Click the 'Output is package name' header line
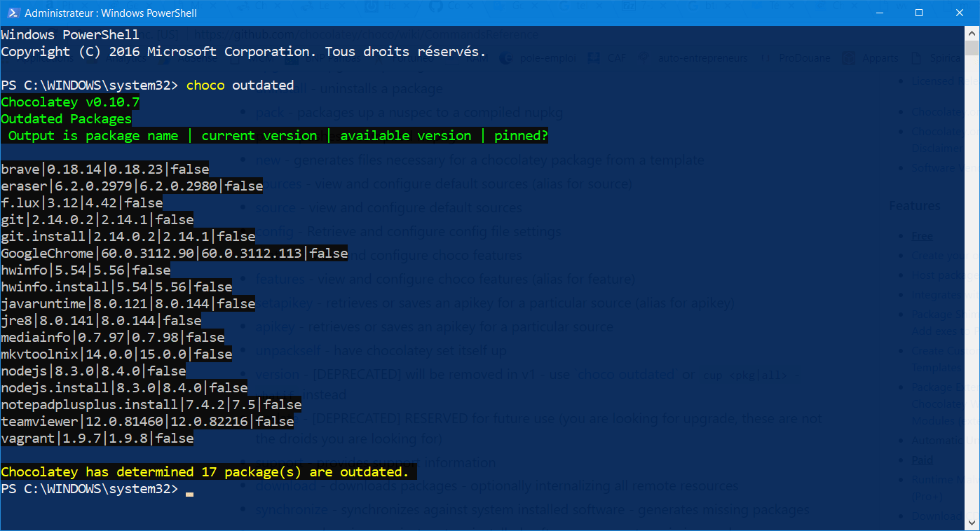This screenshot has width=980, height=531. click(274, 136)
